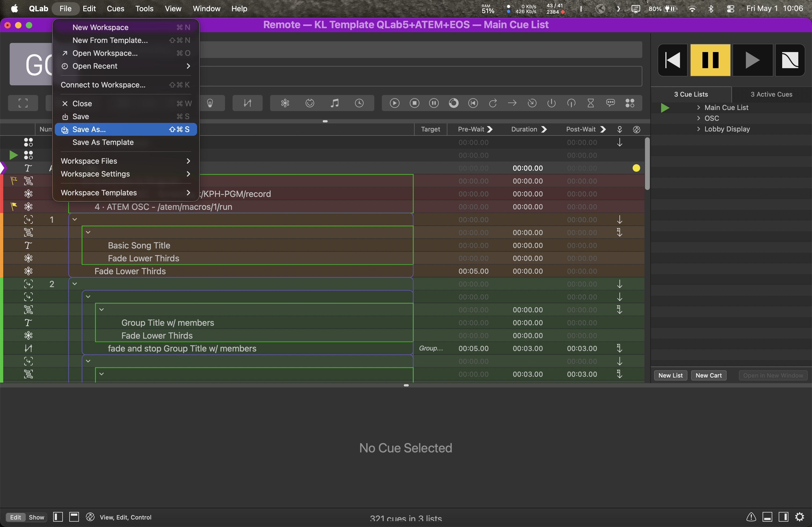Open the Tools menu

(x=144, y=9)
